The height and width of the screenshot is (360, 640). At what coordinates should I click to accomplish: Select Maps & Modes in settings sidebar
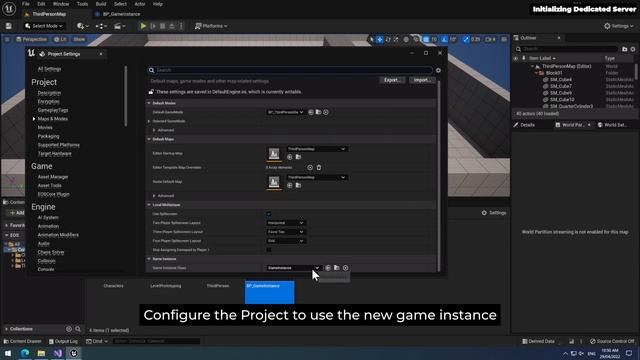(x=53, y=119)
